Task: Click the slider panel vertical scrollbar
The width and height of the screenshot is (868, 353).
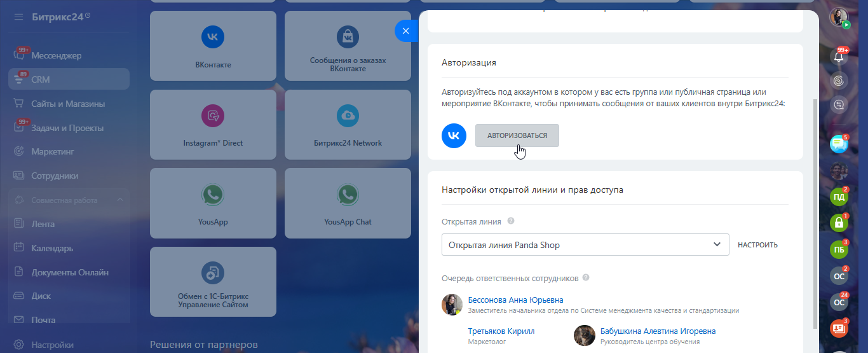Action: 815,213
